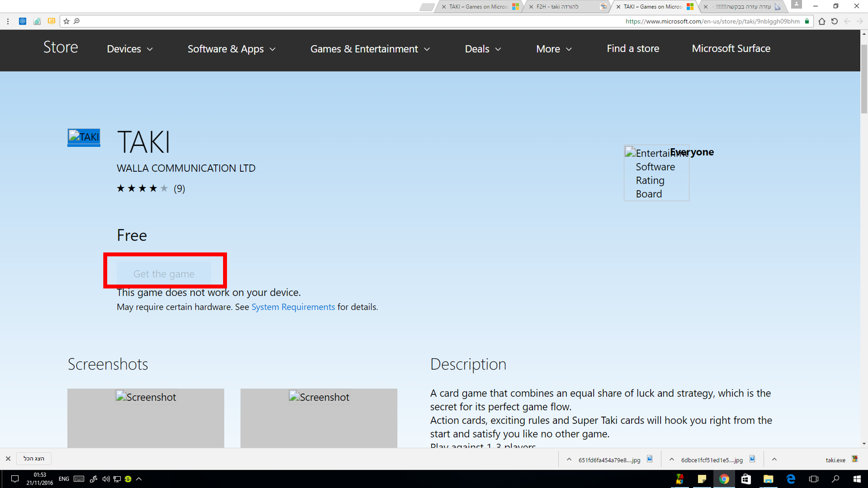868x488 pixels.
Task: Reload the page with refresh icon
Action: [x=834, y=21]
